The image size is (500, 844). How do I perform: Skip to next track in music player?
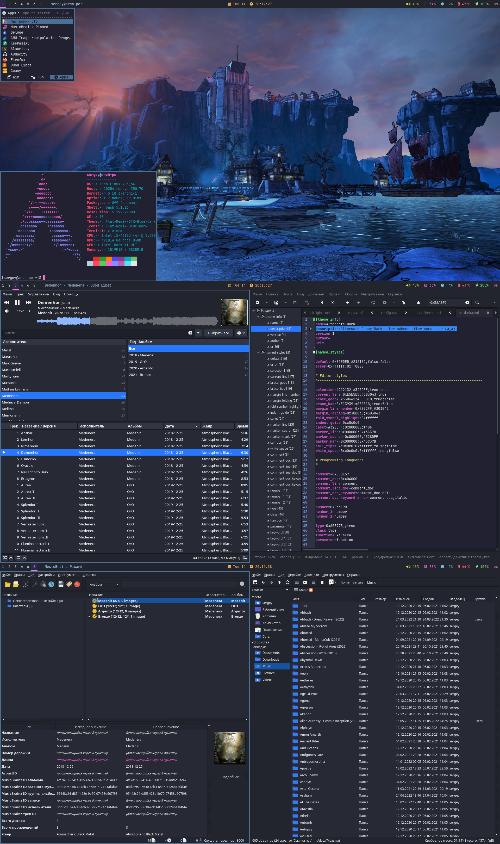click(x=28, y=303)
